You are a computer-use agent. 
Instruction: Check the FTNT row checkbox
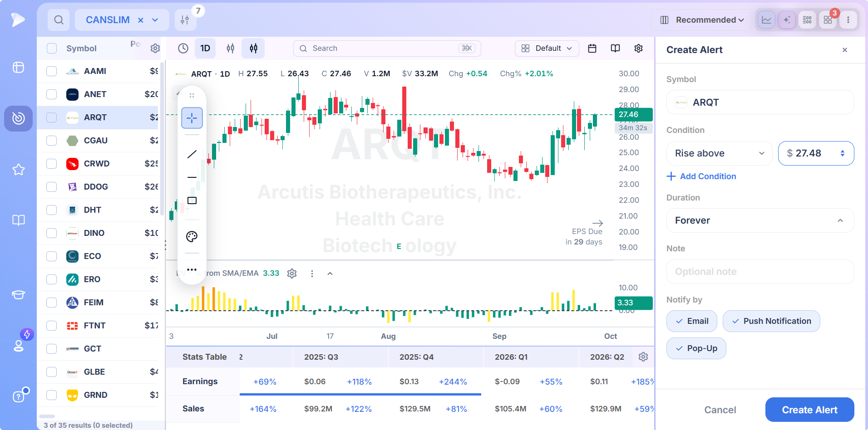point(52,326)
